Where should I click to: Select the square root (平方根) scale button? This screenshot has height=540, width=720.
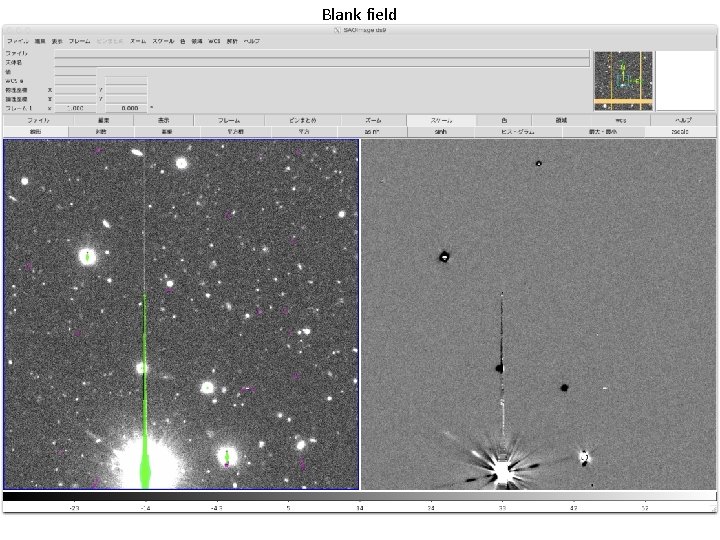[x=236, y=132]
